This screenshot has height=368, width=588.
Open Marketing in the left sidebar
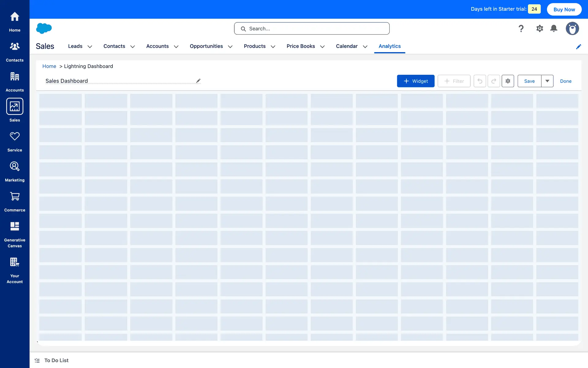click(15, 167)
